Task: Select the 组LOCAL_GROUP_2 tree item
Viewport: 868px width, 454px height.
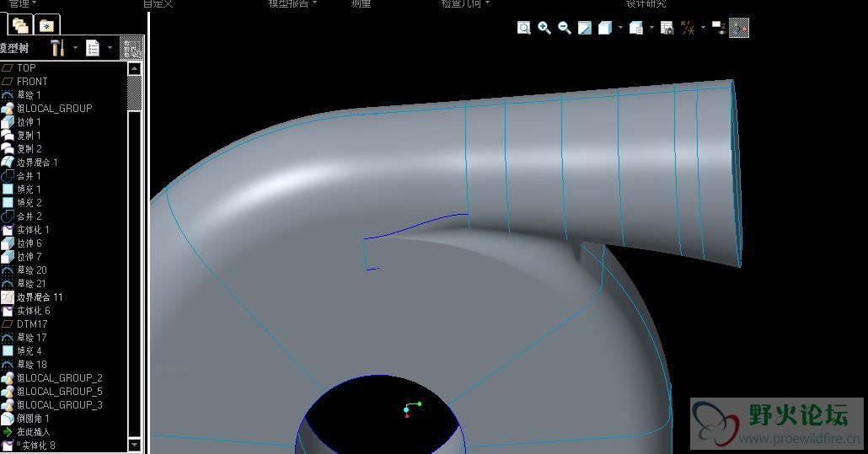Action: [52, 377]
